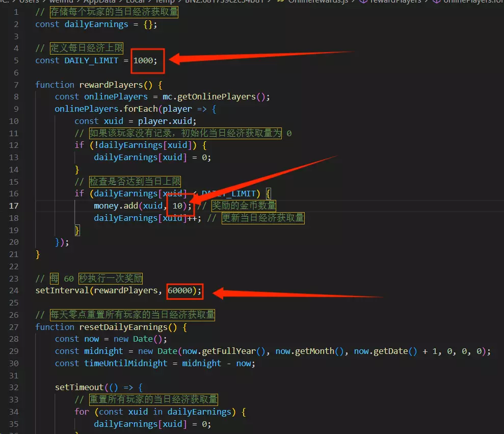Click the comment 更新当日经济获取量
The height and width of the screenshot is (434, 504).
coord(263,218)
